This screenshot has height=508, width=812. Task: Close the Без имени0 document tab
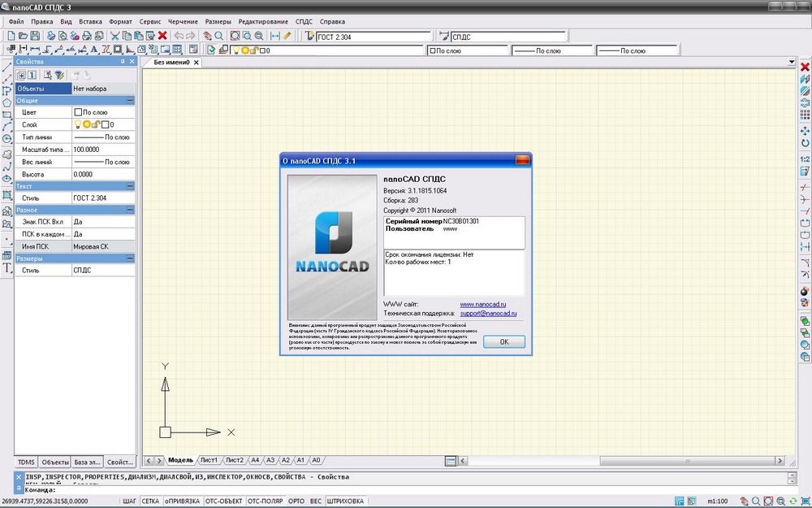[x=197, y=63]
